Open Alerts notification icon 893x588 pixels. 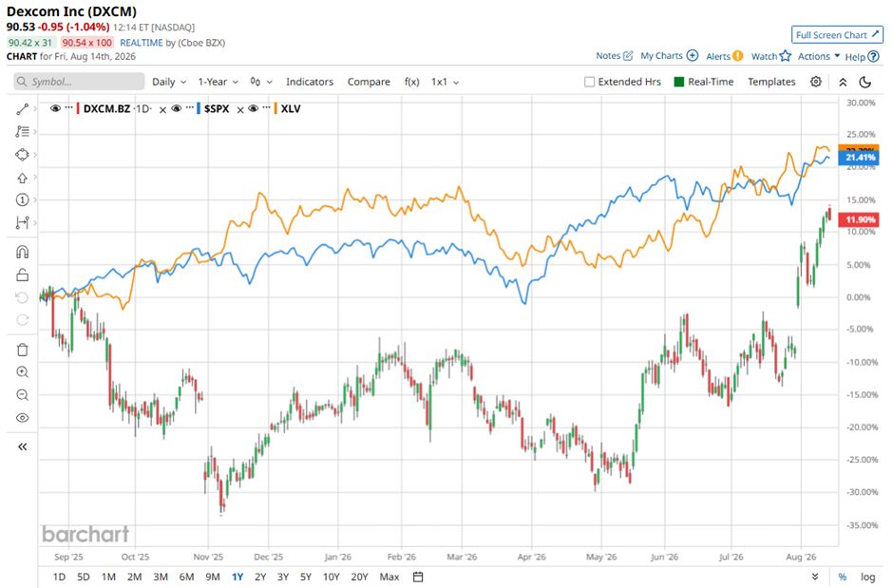(737, 56)
